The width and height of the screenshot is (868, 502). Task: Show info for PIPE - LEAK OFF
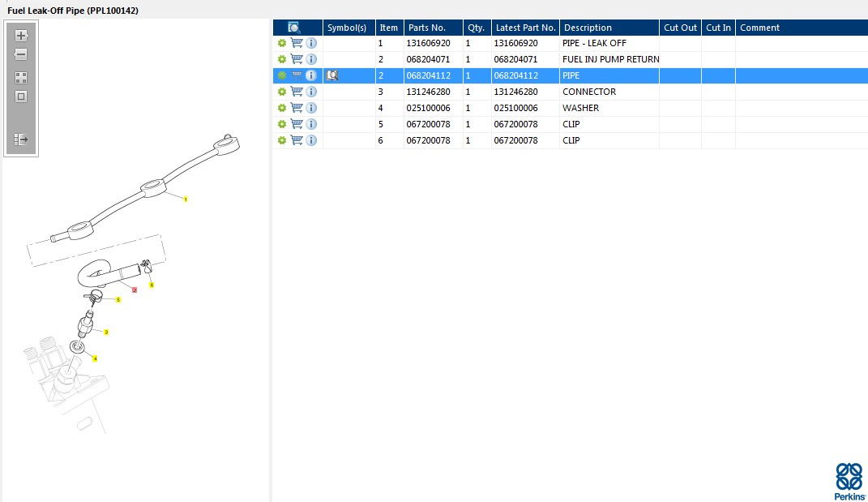point(311,43)
